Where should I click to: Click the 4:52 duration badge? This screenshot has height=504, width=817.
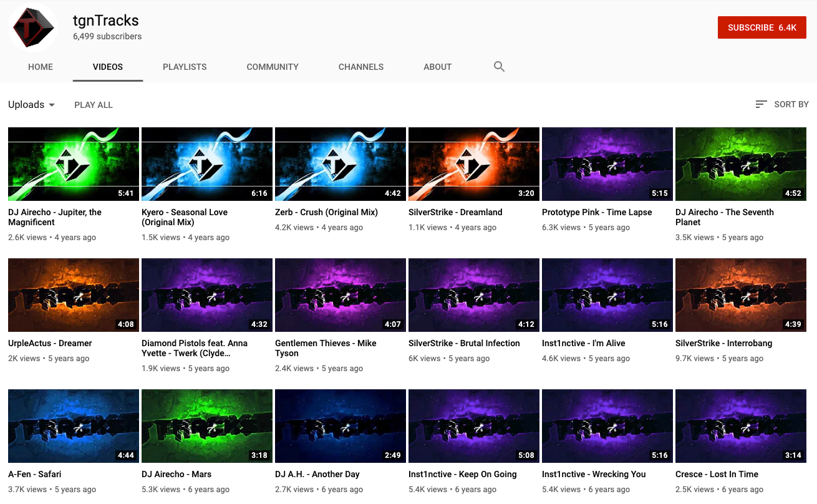[793, 193]
